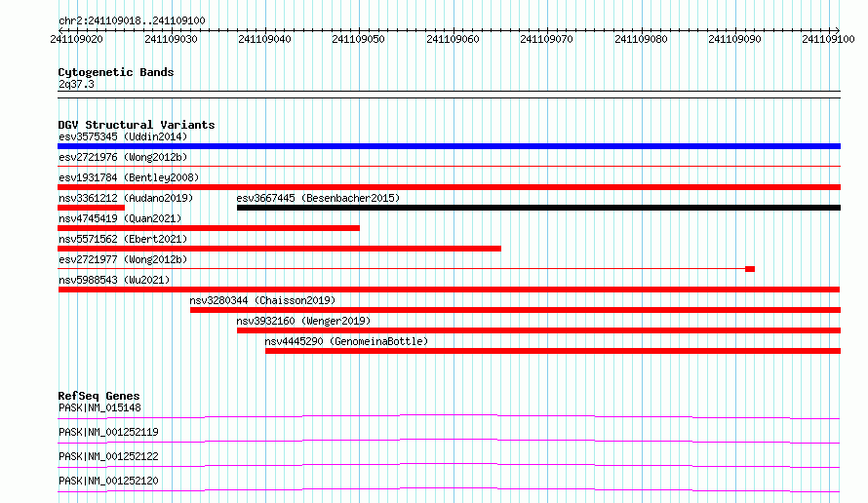Open the nsv3361212 (Audano2019) label

tap(126, 198)
